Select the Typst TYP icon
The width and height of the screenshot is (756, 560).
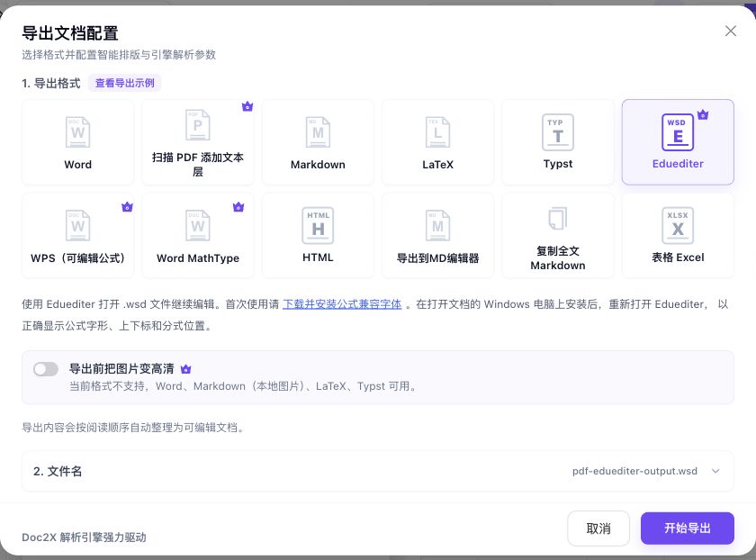(x=558, y=132)
